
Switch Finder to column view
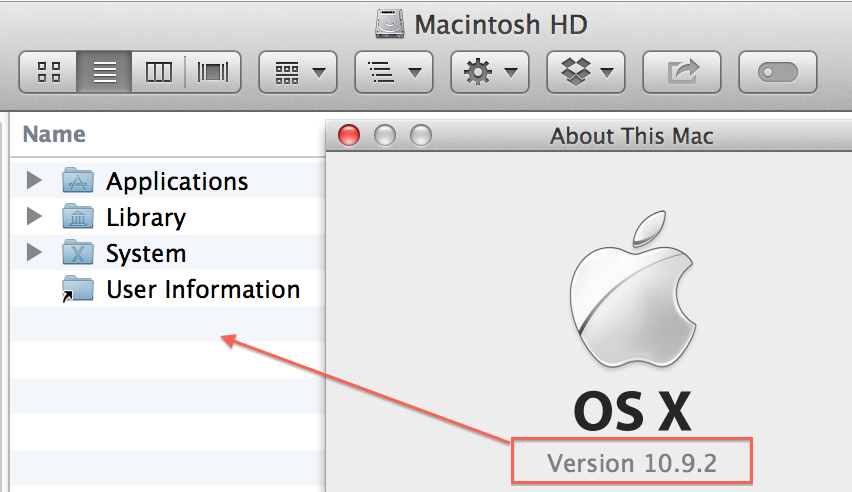[x=159, y=72]
